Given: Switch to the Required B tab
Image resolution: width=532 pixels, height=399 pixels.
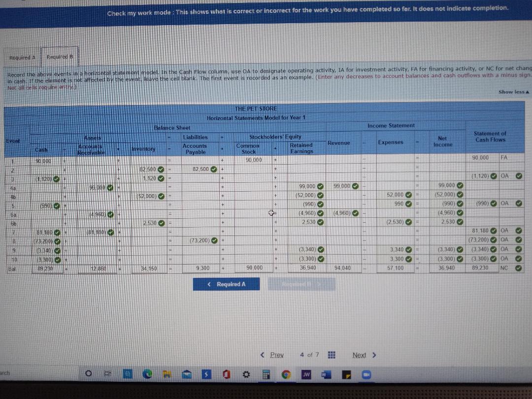Looking at the screenshot, I should [x=60, y=57].
